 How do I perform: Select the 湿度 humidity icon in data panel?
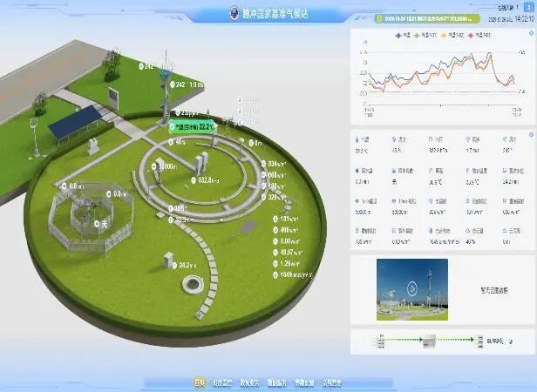393,139
